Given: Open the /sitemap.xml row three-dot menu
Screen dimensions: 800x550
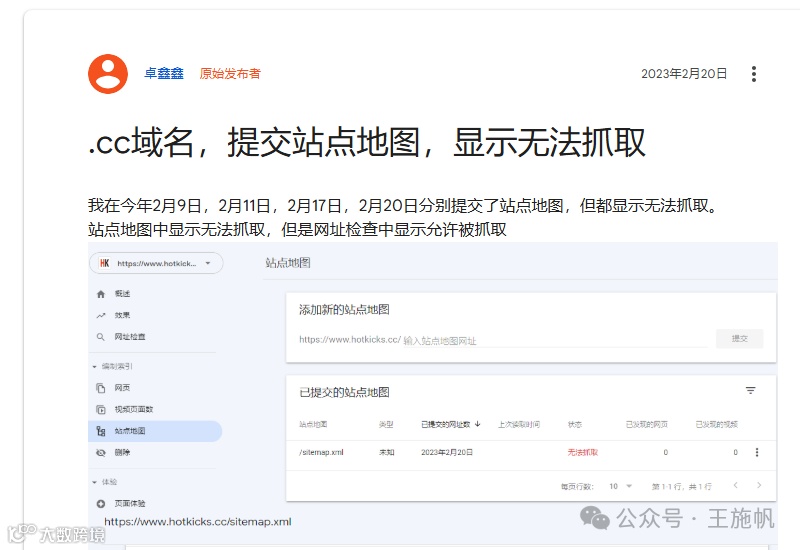Looking at the screenshot, I should tap(757, 453).
